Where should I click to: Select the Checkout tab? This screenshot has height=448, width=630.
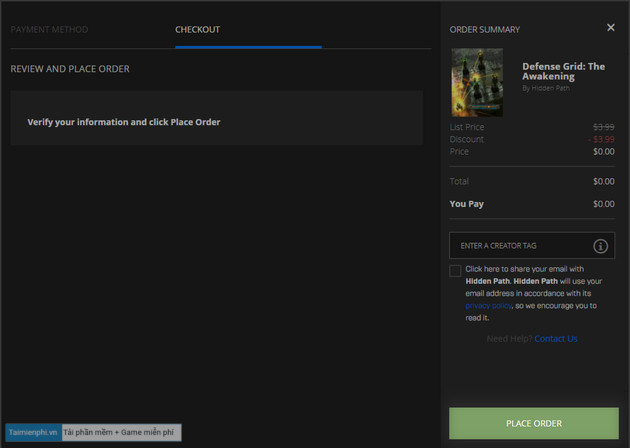[197, 29]
